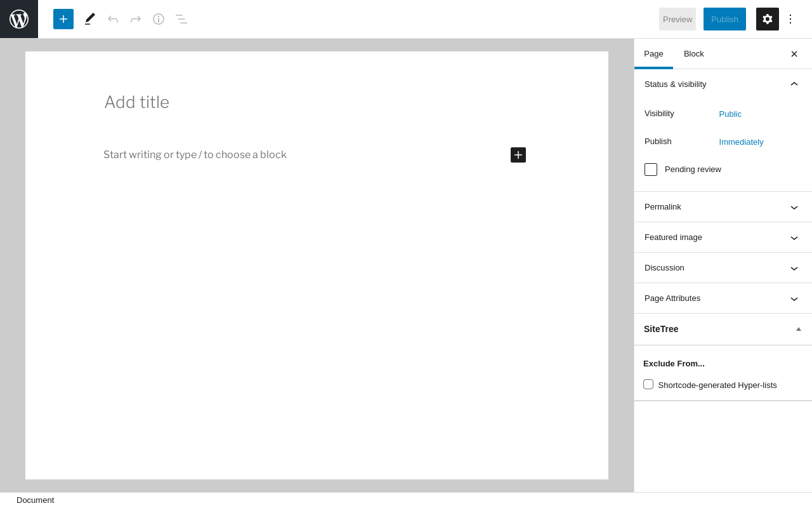The height and width of the screenshot is (508, 812).
Task: Expand the Page Attributes panel
Action: (x=723, y=298)
